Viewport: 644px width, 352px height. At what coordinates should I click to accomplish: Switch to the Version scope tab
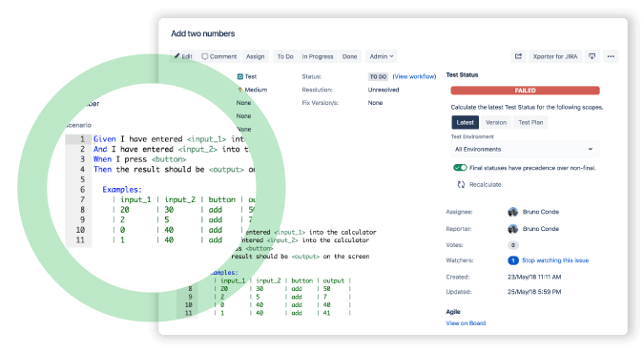(496, 122)
